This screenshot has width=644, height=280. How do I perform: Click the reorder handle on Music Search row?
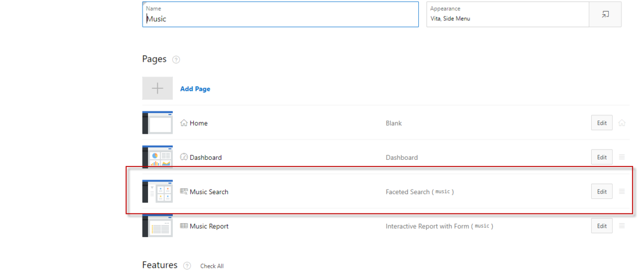(622, 191)
